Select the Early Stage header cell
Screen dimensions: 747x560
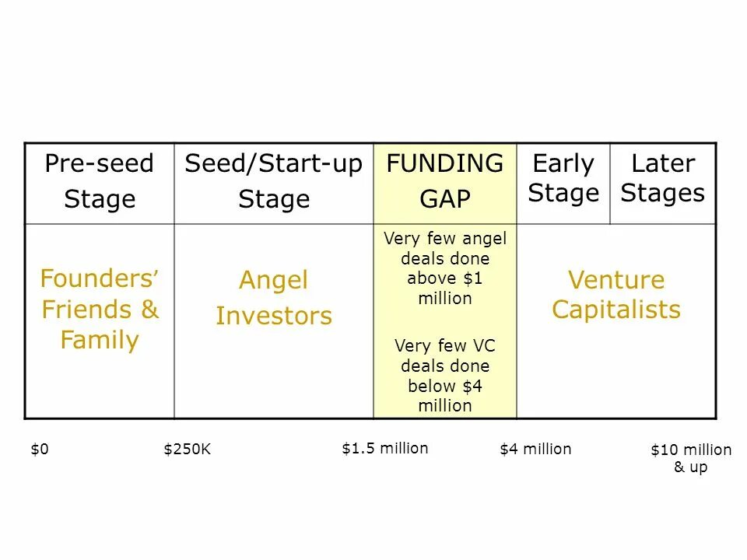pyautogui.click(x=563, y=178)
